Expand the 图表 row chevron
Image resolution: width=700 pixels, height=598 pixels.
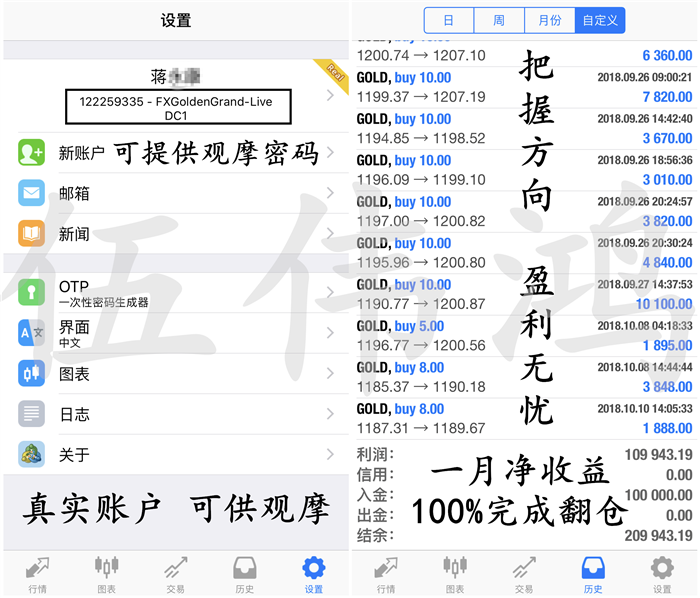point(330,373)
